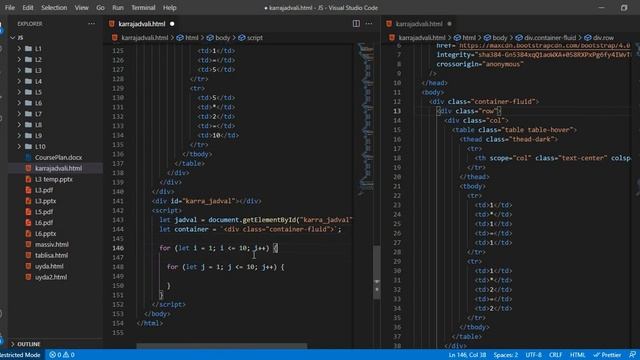Click the bootstrapcdn href link
The image size is (640, 360).
click(x=545, y=46)
